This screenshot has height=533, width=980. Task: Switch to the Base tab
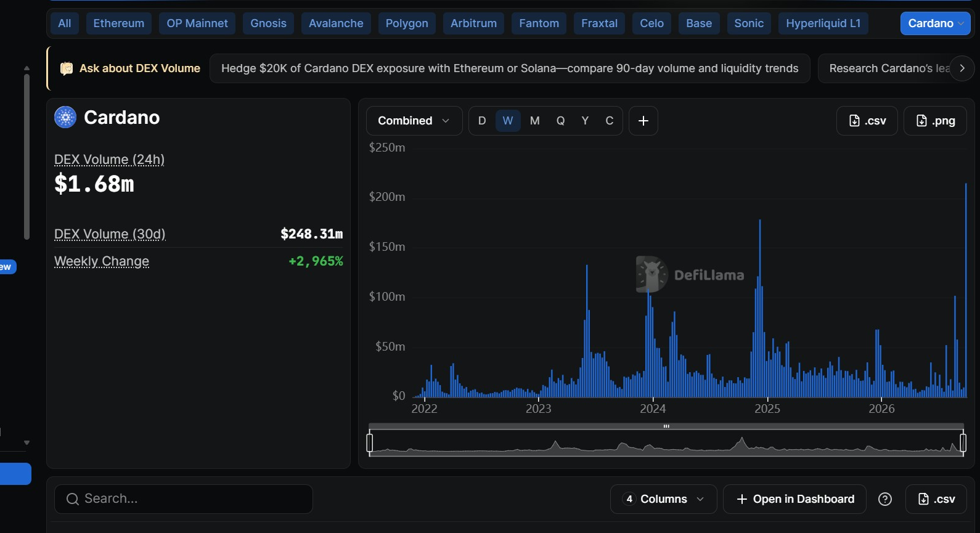pos(699,23)
